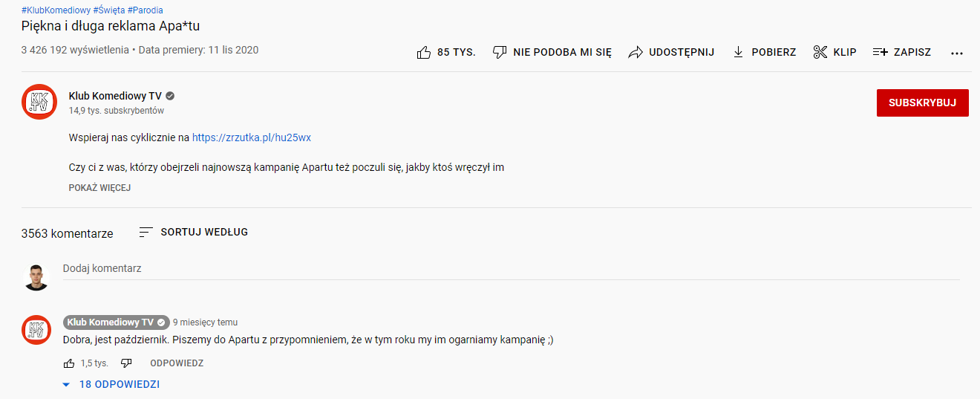Download the video with POBIERZ

click(x=764, y=52)
